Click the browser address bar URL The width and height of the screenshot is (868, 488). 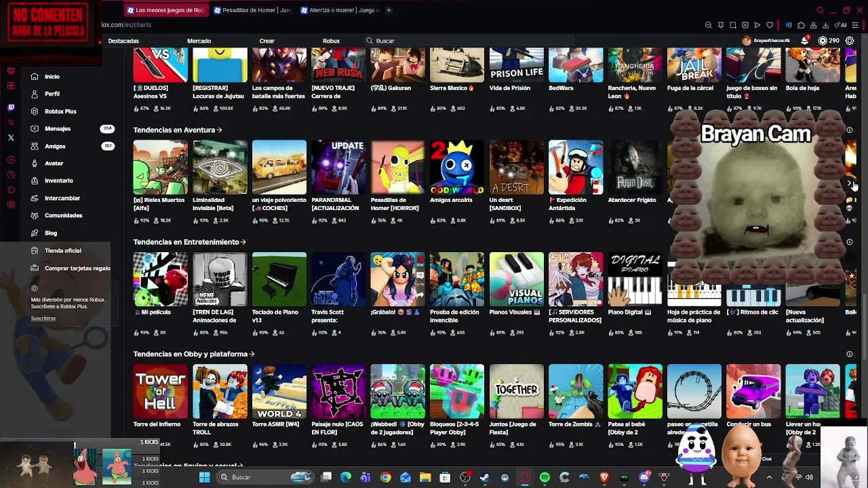click(x=126, y=25)
